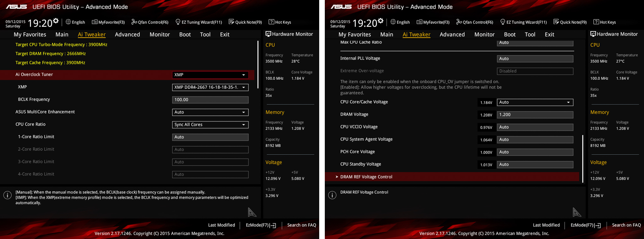
Task: Open Quick Note icon in right BIOS panel
Action: 556,22
